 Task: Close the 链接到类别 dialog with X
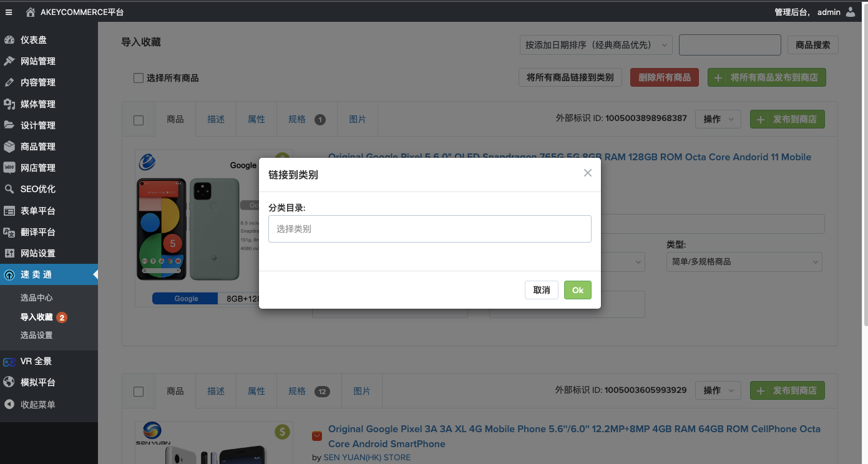pyautogui.click(x=587, y=173)
